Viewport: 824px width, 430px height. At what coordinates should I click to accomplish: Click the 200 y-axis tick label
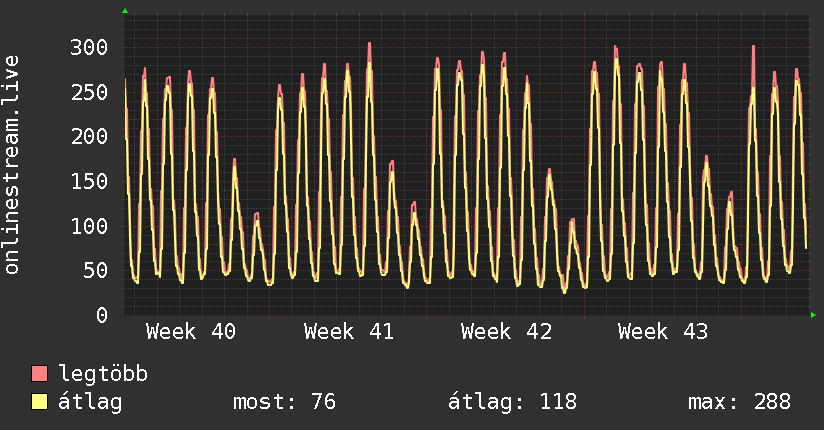click(x=89, y=137)
